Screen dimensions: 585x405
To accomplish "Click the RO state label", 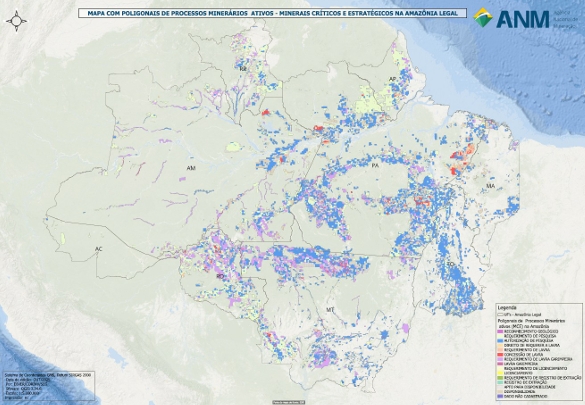I will pos(220,276).
